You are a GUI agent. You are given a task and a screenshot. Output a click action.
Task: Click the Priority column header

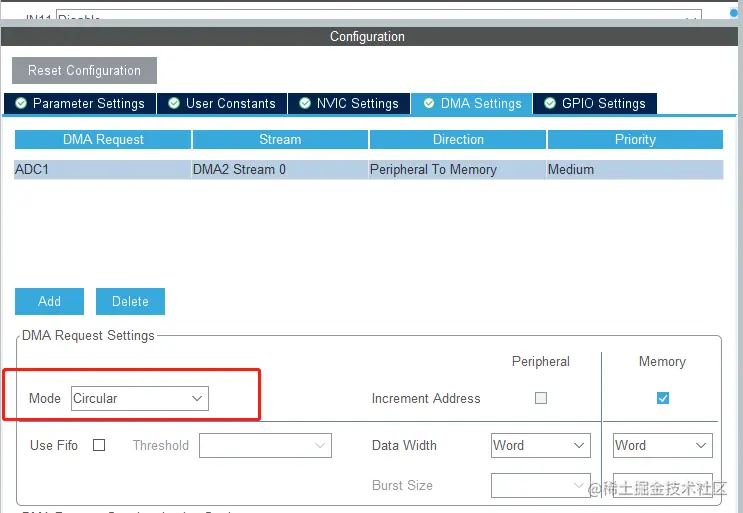click(x=635, y=139)
